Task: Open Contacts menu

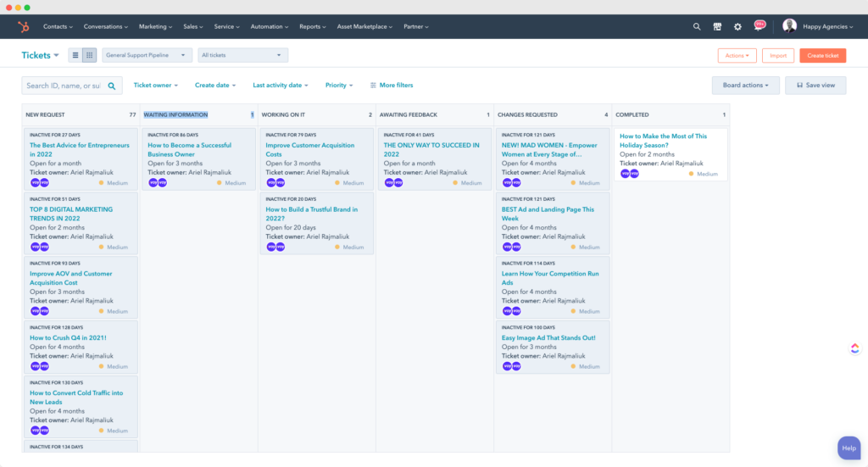Action: 58,26
